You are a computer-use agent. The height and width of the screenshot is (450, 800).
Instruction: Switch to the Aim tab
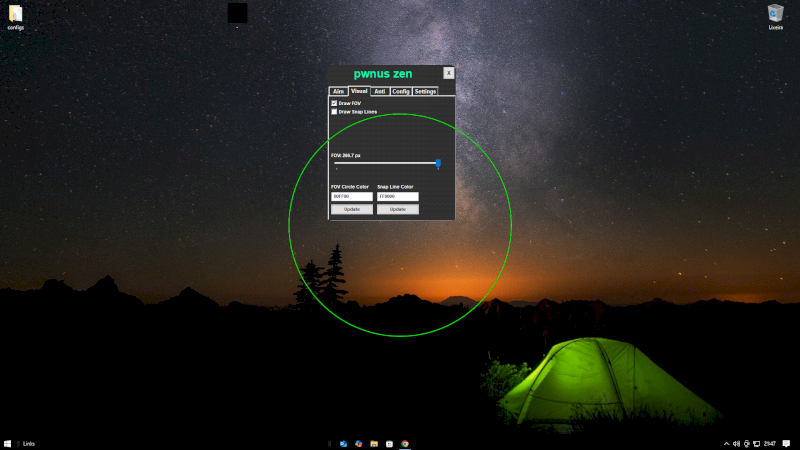click(x=338, y=91)
